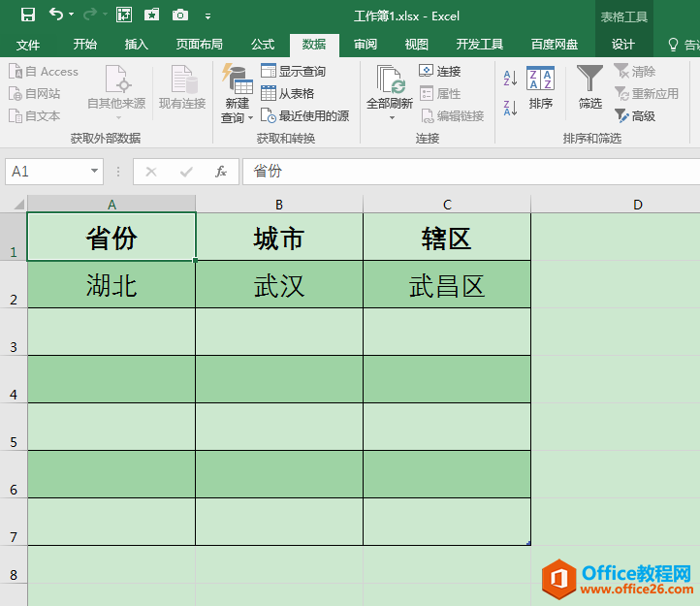The height and width of the screenshot is (606, 700).
Task: Sort ascending A to Z
Action: click(x=510, y=79)
